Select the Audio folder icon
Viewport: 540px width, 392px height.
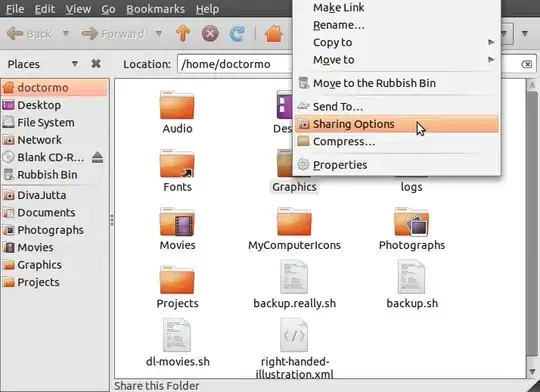177,105
